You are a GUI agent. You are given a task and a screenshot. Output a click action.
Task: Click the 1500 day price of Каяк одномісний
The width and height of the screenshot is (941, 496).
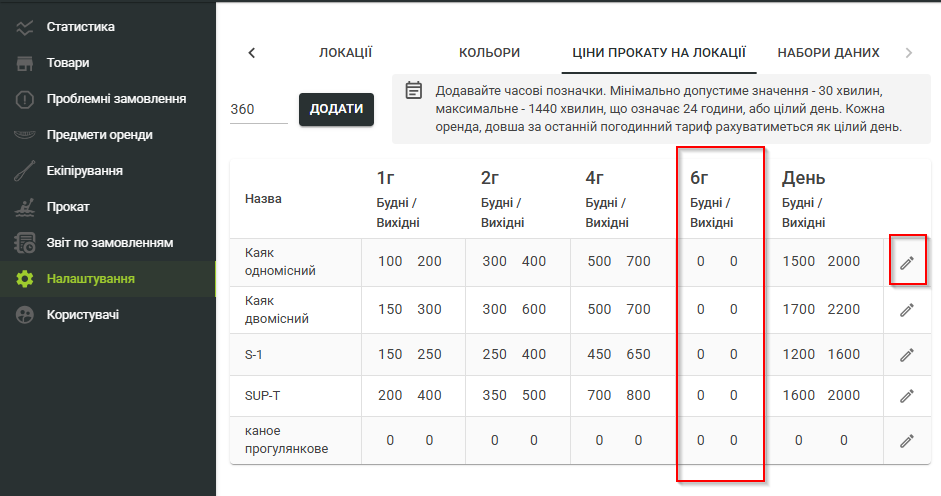[x=799, y=262]
